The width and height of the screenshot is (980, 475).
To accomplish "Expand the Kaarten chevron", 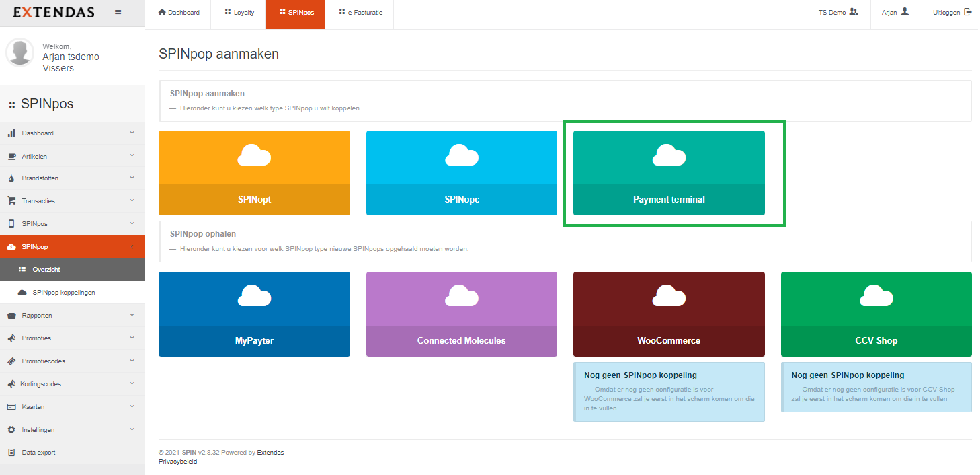I will coord(132,406).
